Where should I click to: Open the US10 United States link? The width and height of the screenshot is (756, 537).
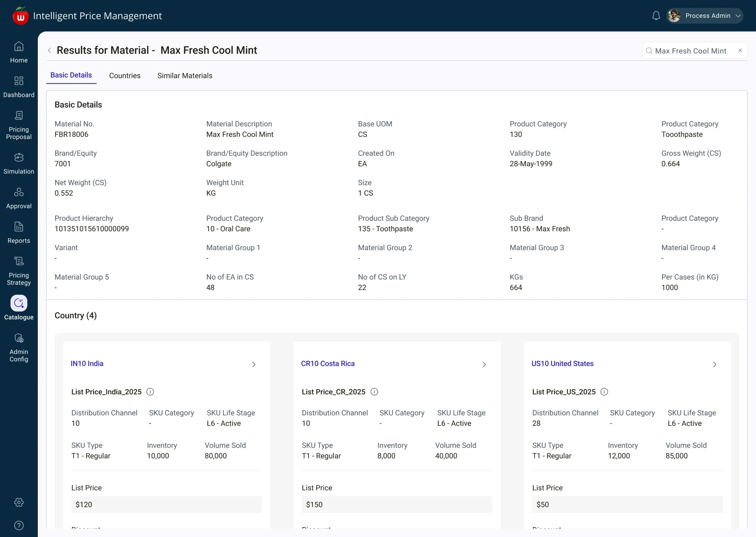(563, 364)
